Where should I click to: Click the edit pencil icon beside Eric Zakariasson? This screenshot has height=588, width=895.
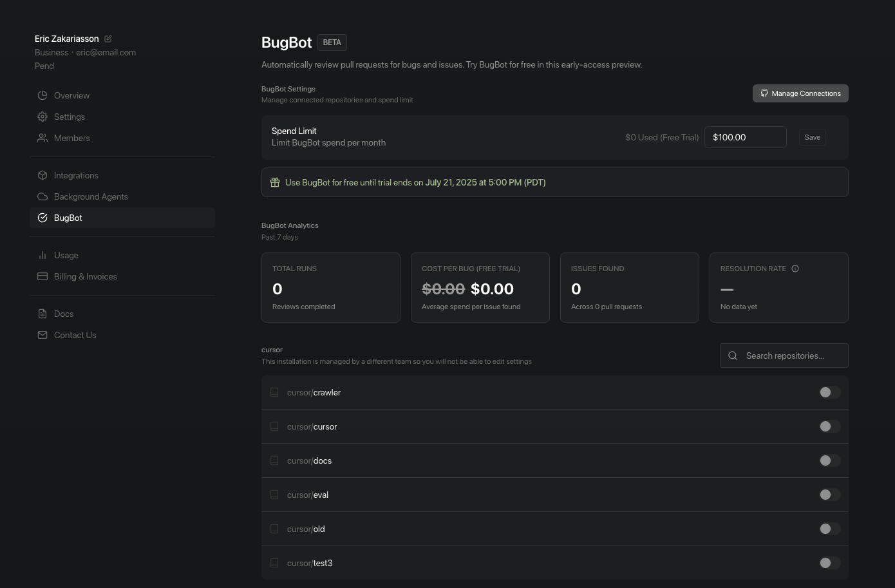click(108, 39)
